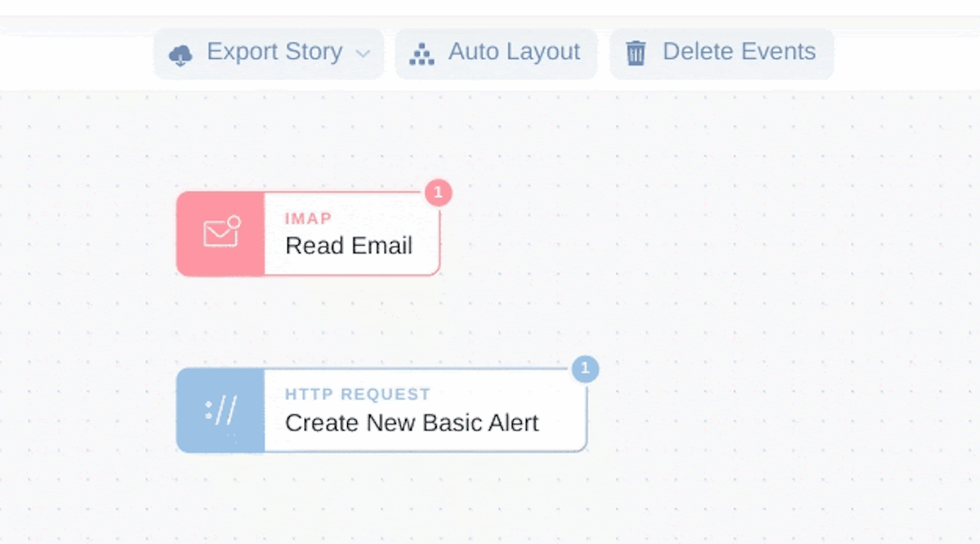Open the Export Story button label

tap(274, 51)
